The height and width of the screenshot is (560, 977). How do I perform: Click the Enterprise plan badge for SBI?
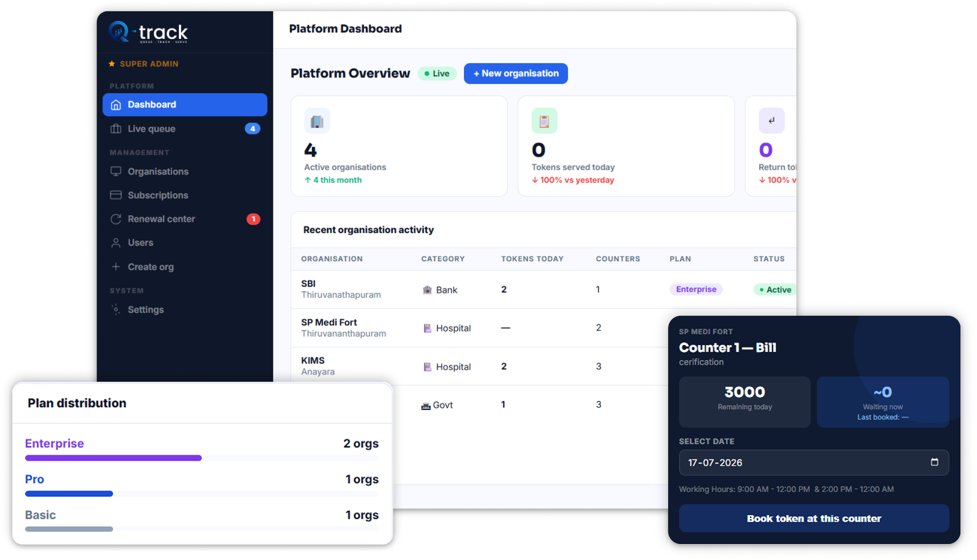[x=696, y=289]
